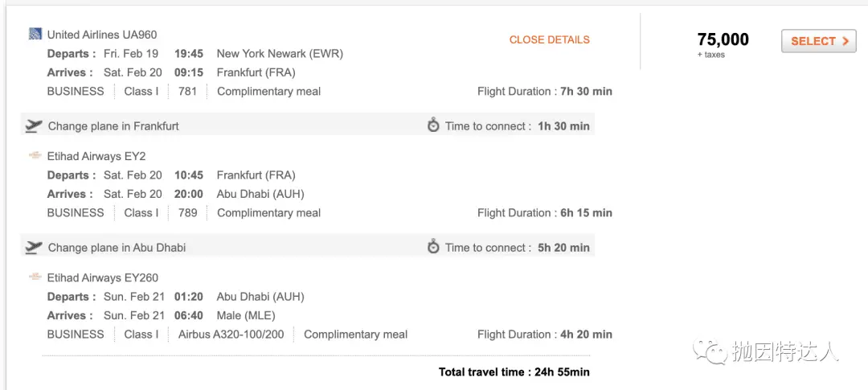
Task: Click the Etihad Airways EY260 logo icon
Action: point(35,277)
